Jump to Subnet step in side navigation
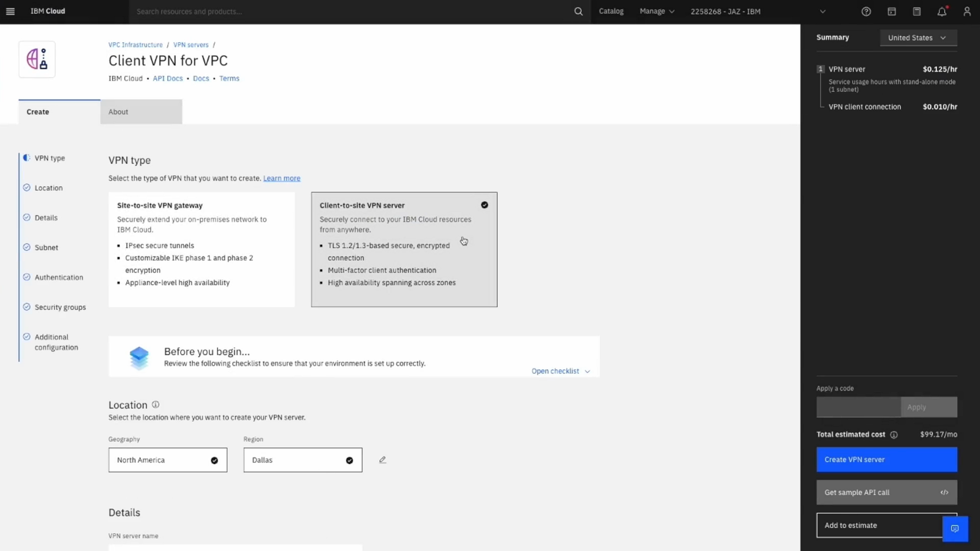980x551 pixels. pos(46,247)
